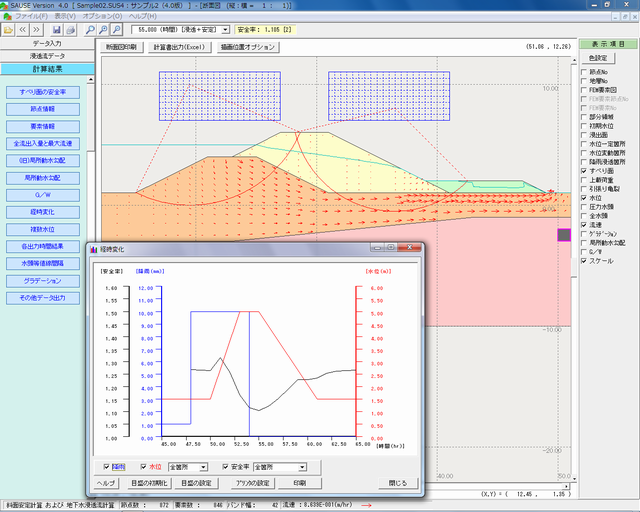Screen dimensions: 640x512
Task: Uncheck the すべり面 display checkbox
Action: click(584, 171)
